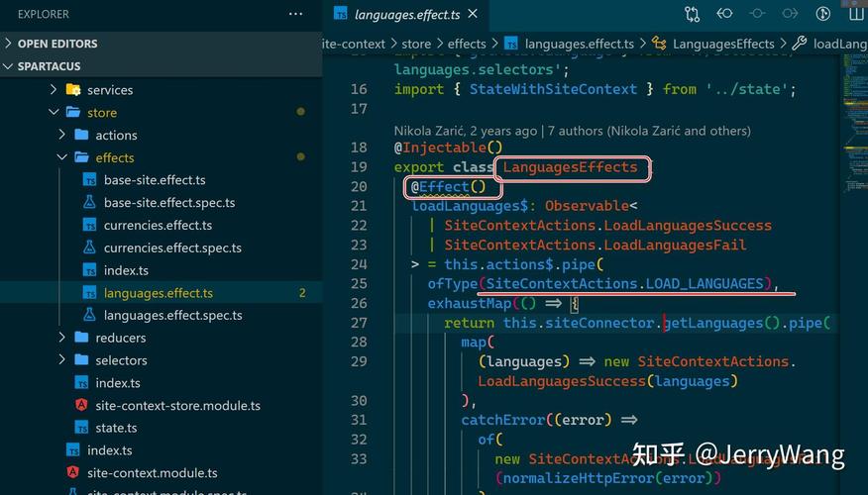Click getLanguages method call in line 27
Viewport: 868px width, 495px height.
713,323
